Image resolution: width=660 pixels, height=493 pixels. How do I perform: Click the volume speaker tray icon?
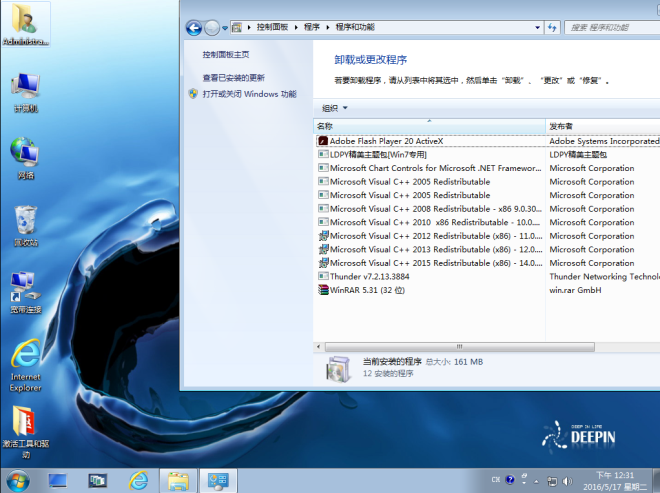pos(567,480)
